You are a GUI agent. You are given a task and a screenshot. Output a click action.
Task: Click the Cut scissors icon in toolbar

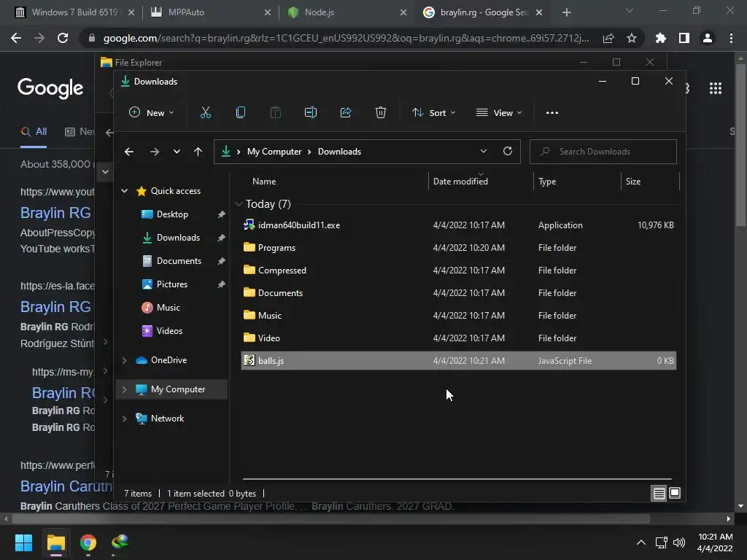point(205,113)
